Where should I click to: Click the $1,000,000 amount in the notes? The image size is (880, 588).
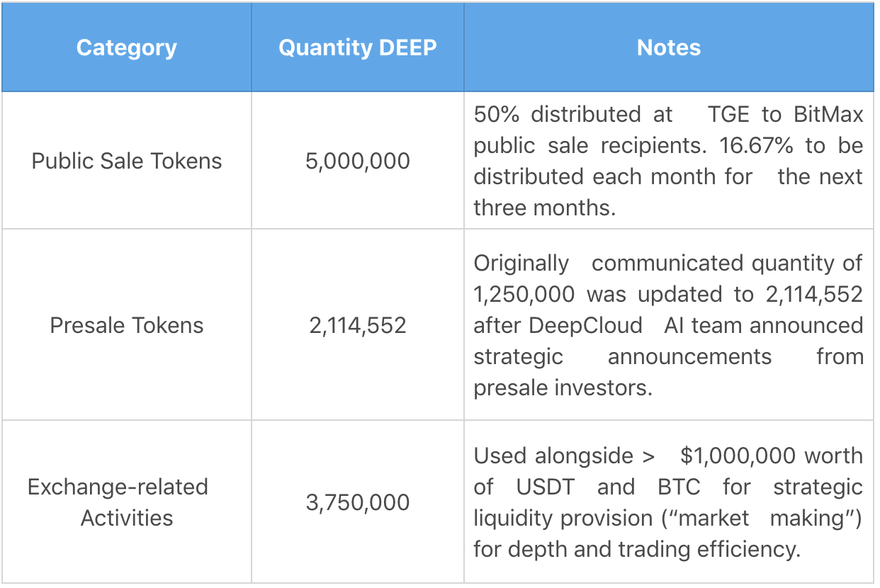click(x=738, y=456)
